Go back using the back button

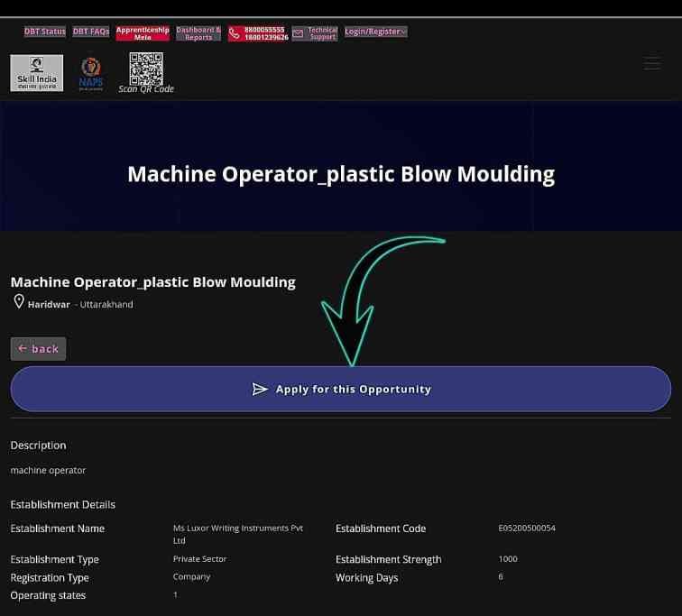click(38, 349)
